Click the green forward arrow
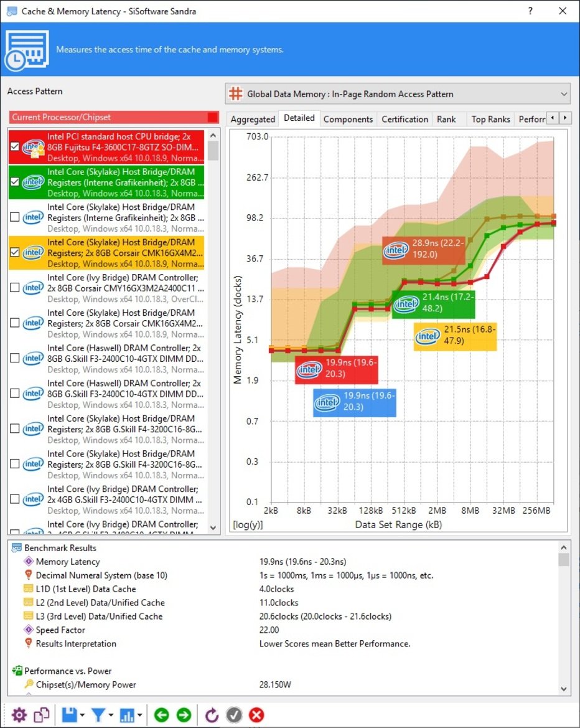 point(184,714)
